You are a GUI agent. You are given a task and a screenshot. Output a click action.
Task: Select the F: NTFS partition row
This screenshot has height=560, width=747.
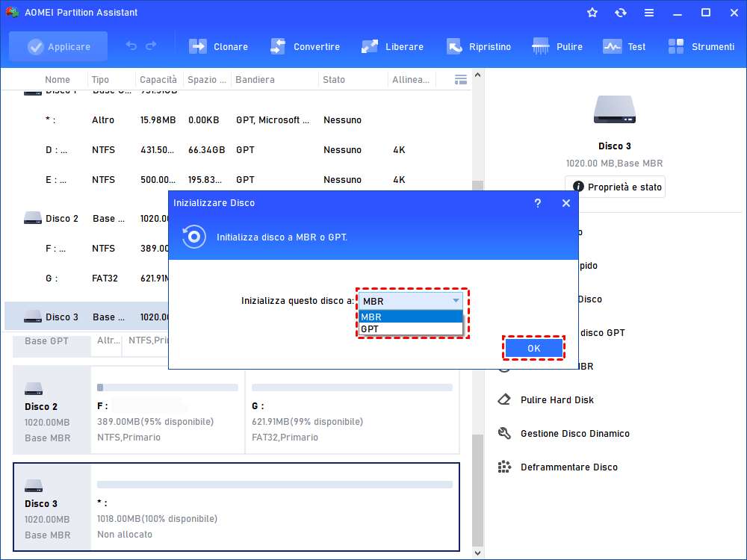(87, 249)
